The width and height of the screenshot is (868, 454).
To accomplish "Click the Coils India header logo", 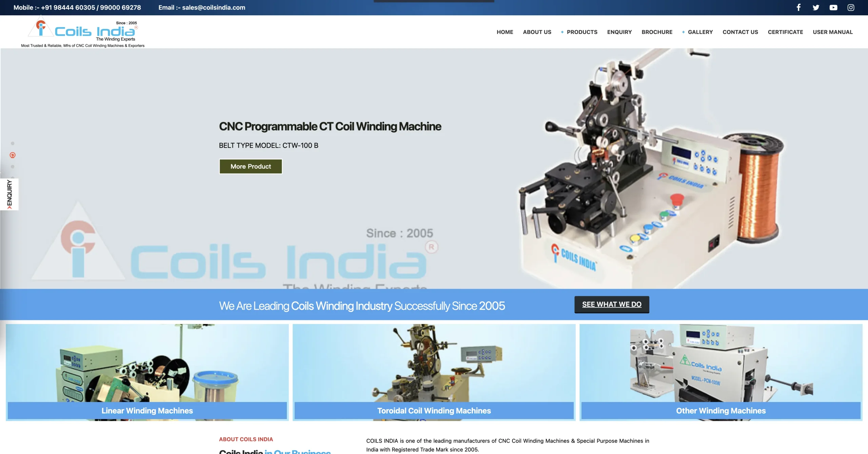I will coord(83,32).
